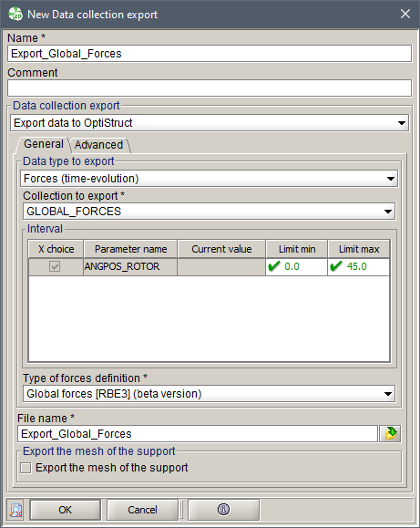Enable Export the mesh of the support

(x=26, y=468)
